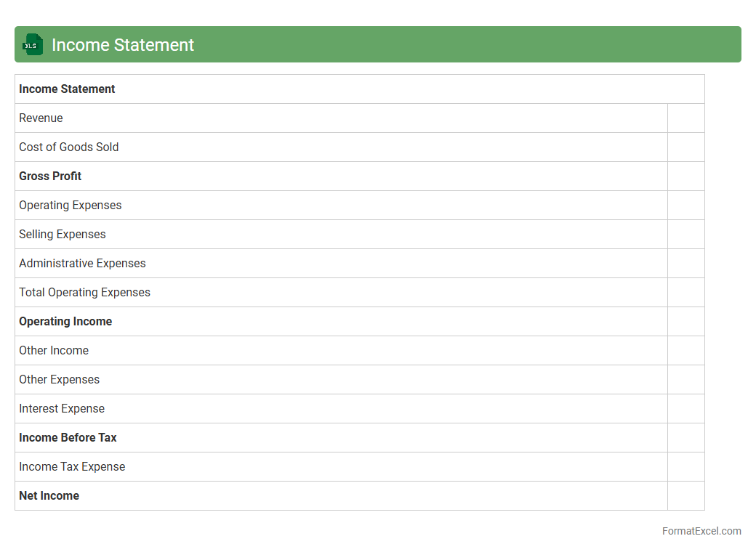Select the empty value cell beside Revenue
This screenshot has width=756, height=552.
pos(685,118)
